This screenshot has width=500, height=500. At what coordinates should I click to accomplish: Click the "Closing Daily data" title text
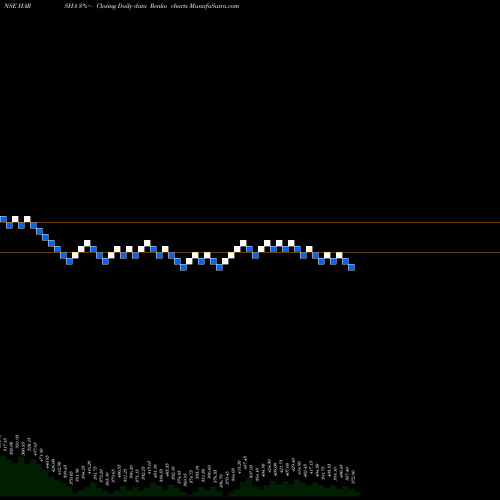coord(122,6)
